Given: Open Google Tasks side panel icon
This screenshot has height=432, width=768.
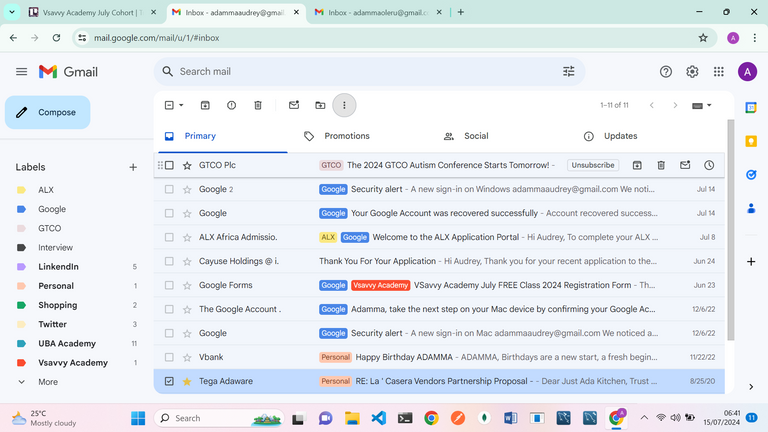Looking at the screenshot, I should 751,175.
